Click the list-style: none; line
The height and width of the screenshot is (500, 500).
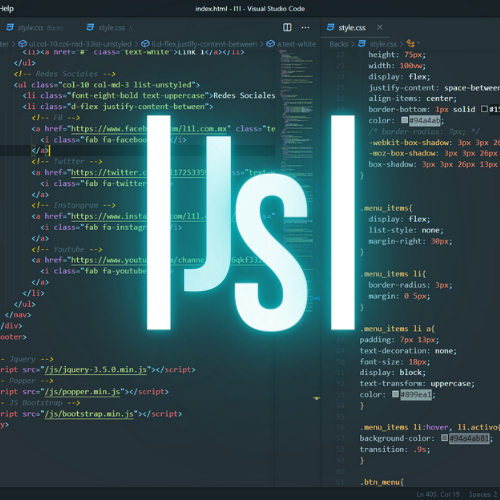406,230
